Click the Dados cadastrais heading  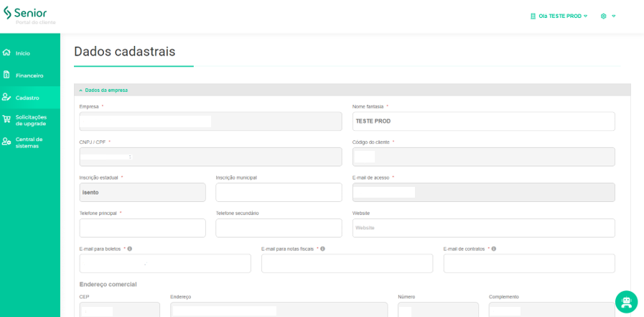tap(124, 51)
